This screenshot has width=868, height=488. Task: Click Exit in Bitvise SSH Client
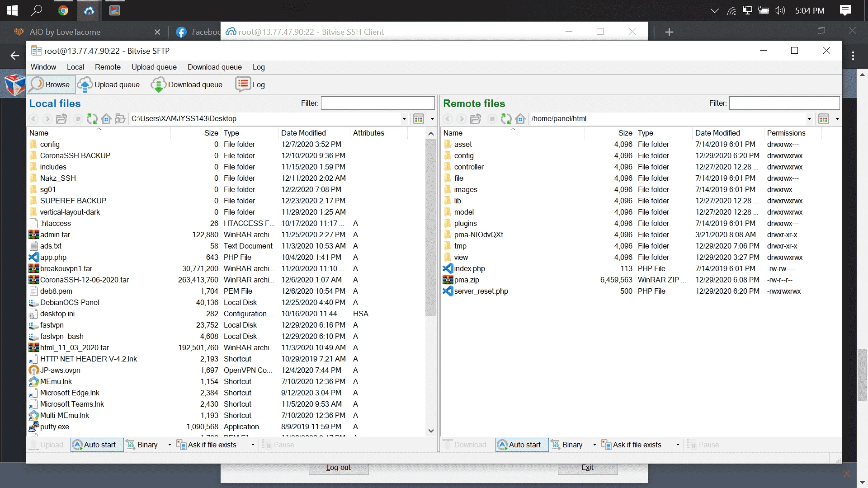click(x=588, y=468)
